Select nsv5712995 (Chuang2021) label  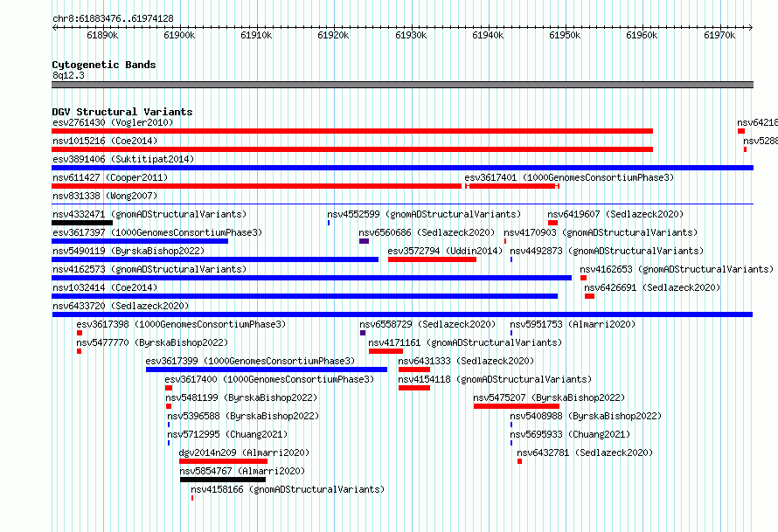[x=227, y=434]
